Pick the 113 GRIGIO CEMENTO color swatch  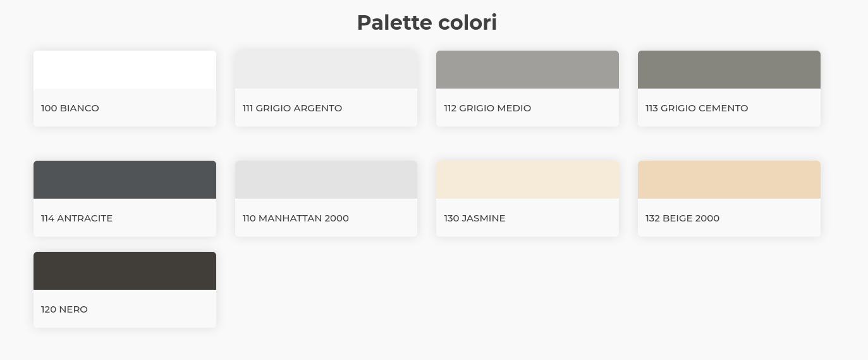pyautogui.click(x=729, y=70)
